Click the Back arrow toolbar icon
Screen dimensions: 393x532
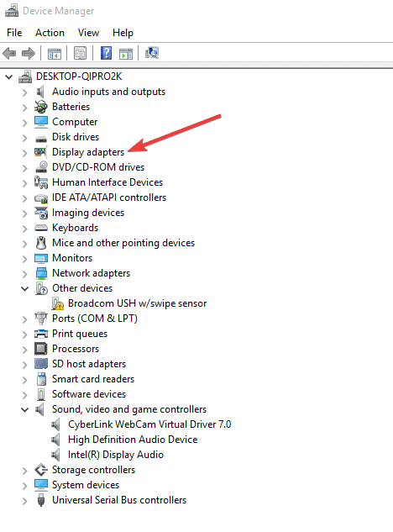coord(9,53)
